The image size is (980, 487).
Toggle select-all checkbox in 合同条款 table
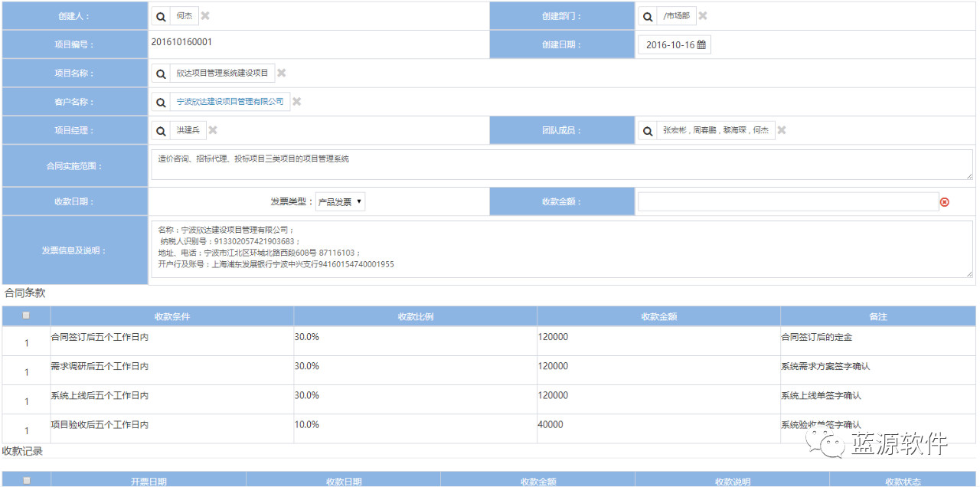[27, 315]
